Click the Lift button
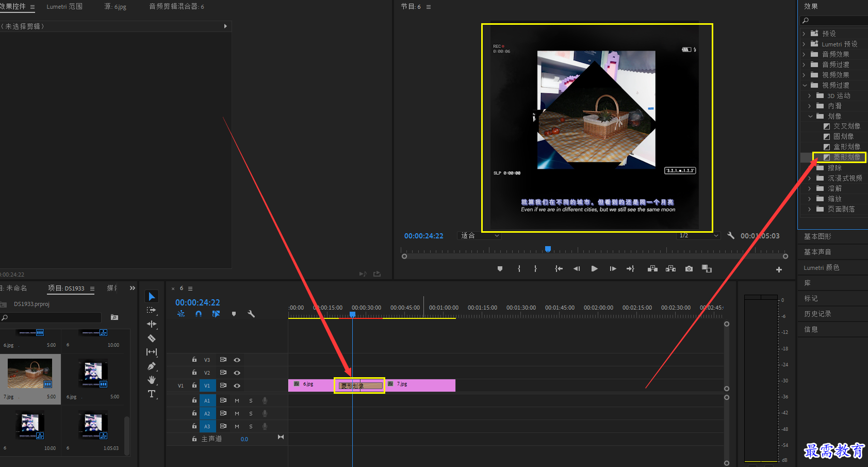The height and width of the screenshot is (467, 868). tap(652, 269)
